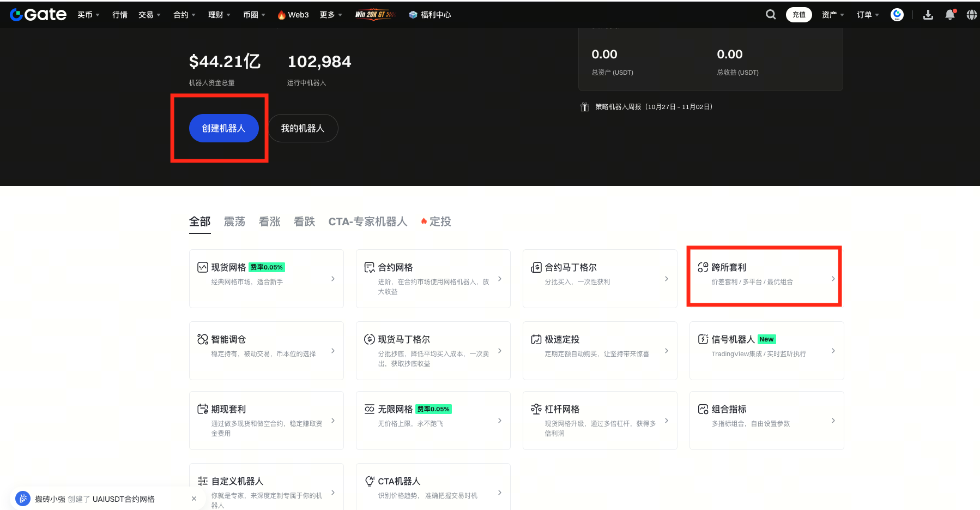Click the search magnifier icon

click(x=770, y=15)
